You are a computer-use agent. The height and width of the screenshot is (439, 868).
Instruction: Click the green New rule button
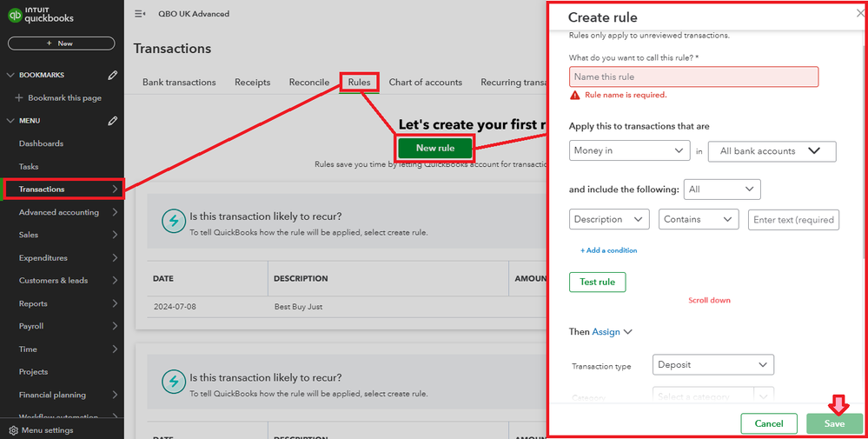(x=435, y=148)
